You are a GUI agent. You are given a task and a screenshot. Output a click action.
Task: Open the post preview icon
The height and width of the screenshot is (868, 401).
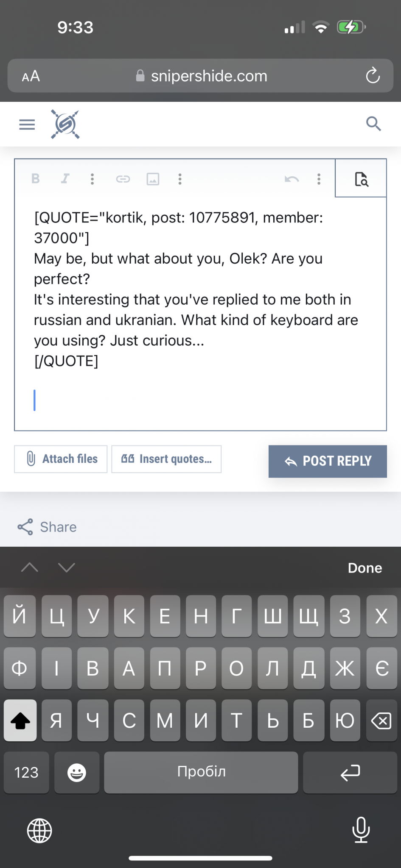pos(361,179)
